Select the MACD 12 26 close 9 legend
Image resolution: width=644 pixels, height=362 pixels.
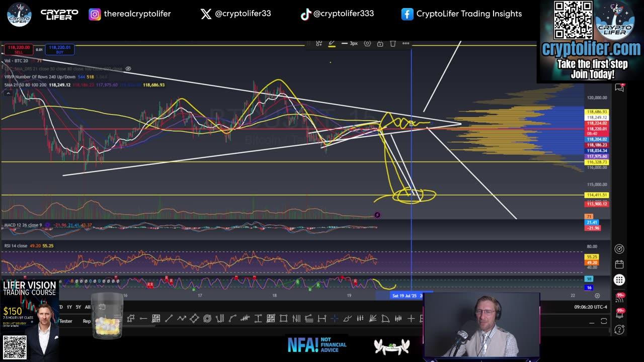(x=23, y=225)
